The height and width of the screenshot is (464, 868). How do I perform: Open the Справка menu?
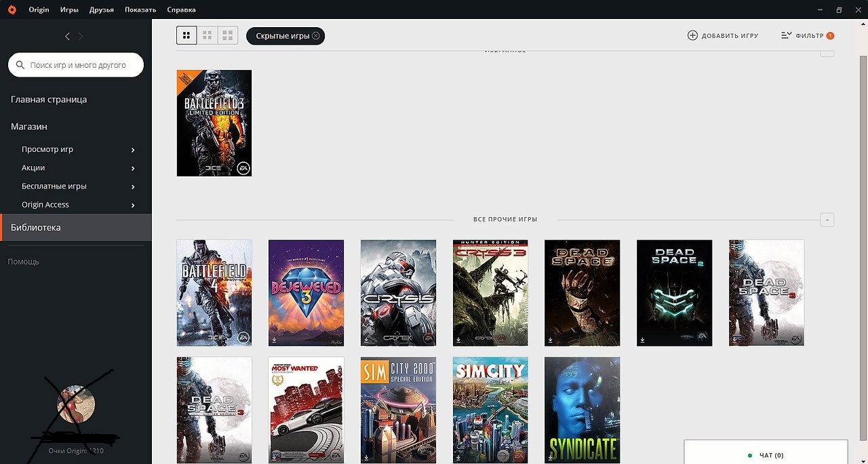[181, 9]
